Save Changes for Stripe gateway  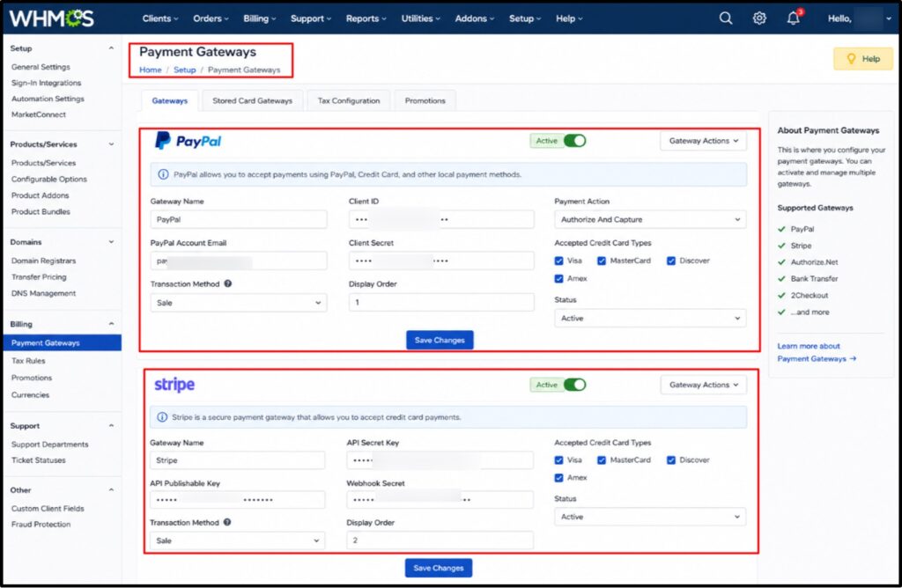[439, 568]
